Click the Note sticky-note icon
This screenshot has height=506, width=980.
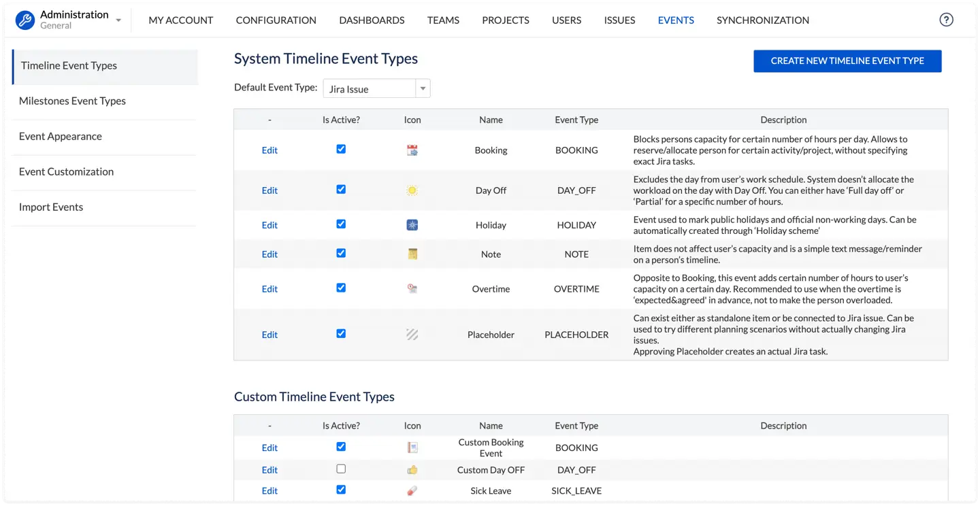click(412, 254)
